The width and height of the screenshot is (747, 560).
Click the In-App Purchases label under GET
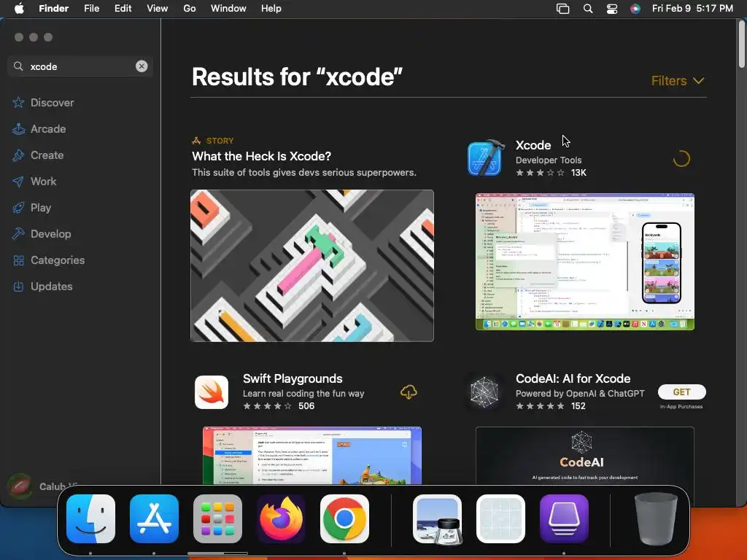(x=681, y=407)
